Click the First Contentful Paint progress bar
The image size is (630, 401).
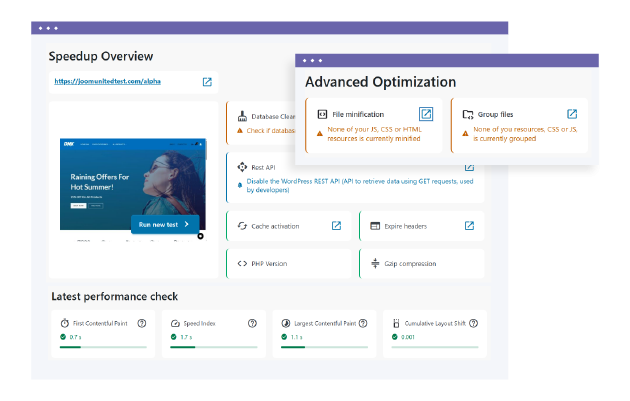coord(103,348)
